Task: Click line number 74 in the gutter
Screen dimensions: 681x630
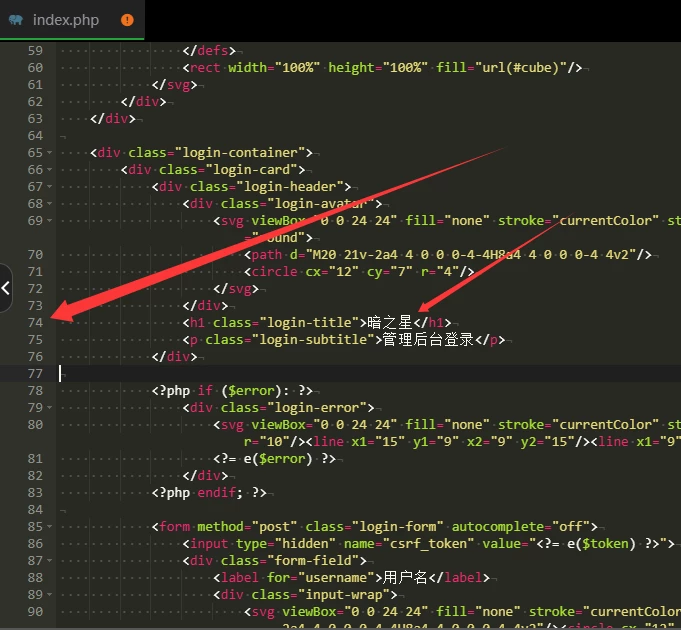Action: [x=35, y=322]
